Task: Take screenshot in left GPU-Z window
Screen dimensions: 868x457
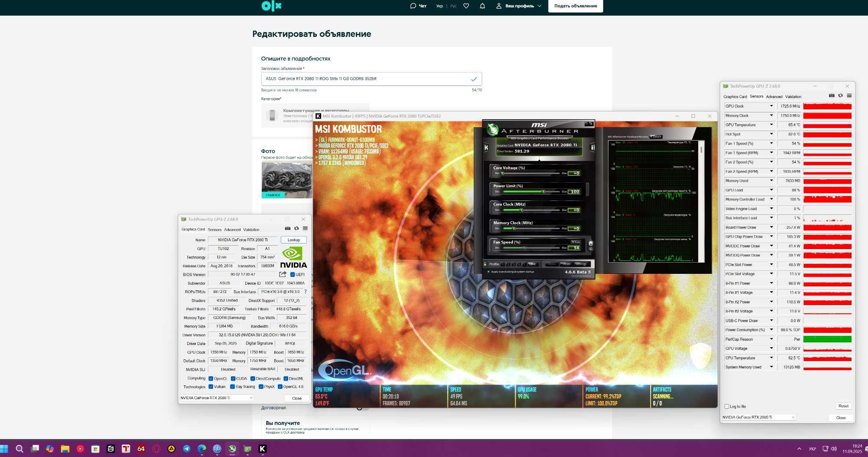Action: 287,228
